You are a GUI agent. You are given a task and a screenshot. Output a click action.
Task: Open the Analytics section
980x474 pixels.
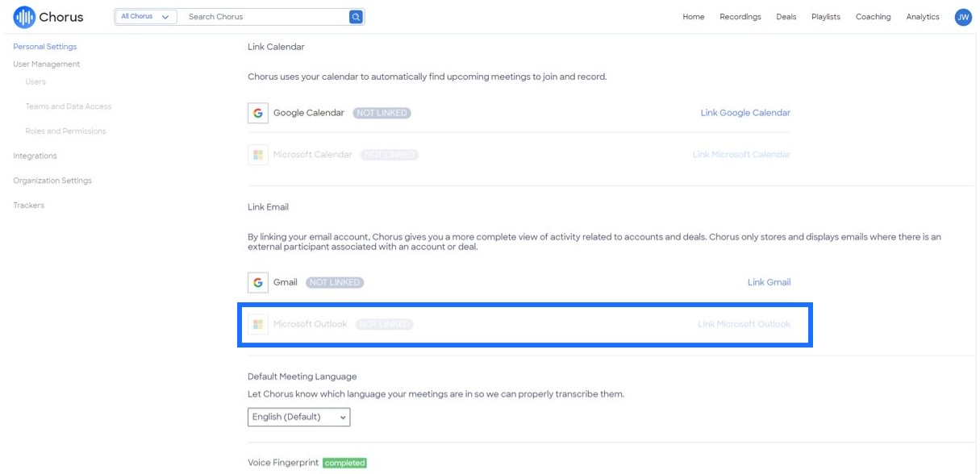pos(924,16)
